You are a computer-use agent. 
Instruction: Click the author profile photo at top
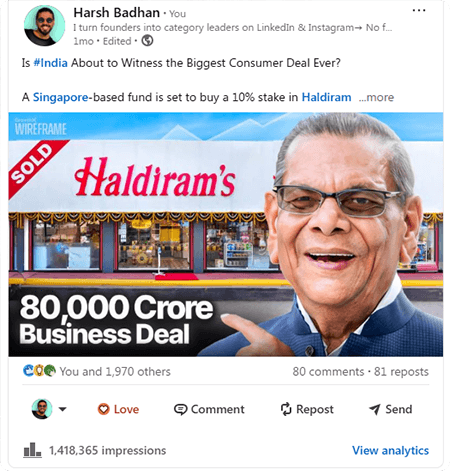click(x=44, y=26)
